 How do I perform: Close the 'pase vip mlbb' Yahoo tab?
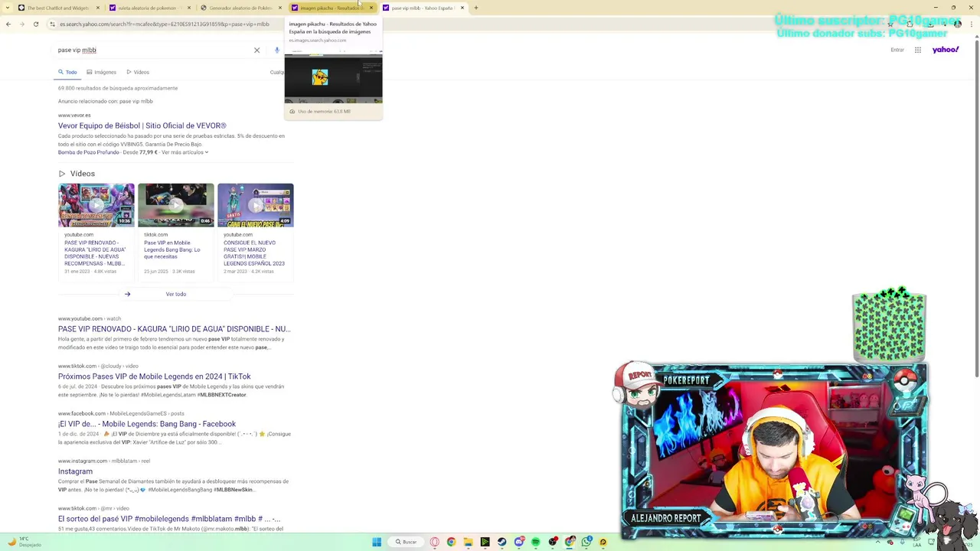click(x=462, y=8)
